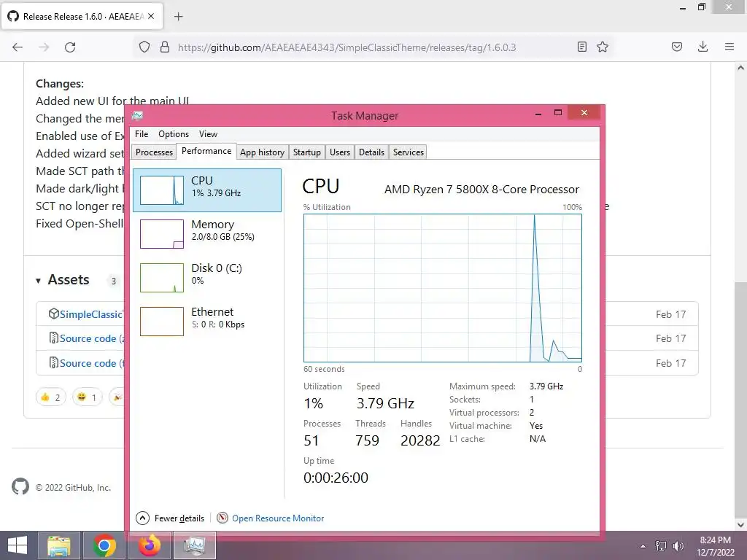Click the SimpleClassic asset download link
747x560 pixels.
click(x=91, y=314)
